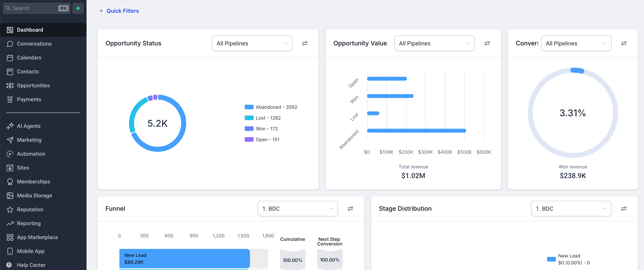Viewport: 644px width, 270px height.
Task: Open filter settings on Opportunity Status widget
Action: 305,43
